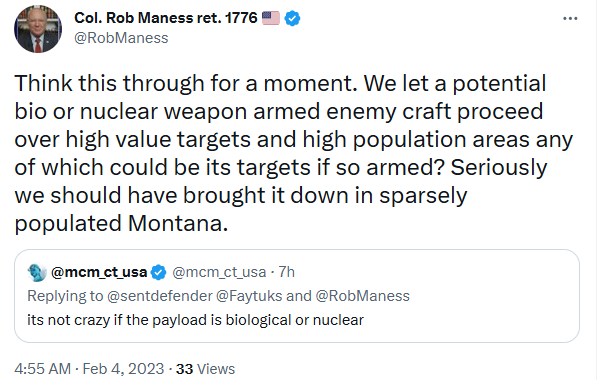Click the gray @mcm_ct_usa handle in quote
This screenshot has height=380, width=606.
click(x=219, y=272)
